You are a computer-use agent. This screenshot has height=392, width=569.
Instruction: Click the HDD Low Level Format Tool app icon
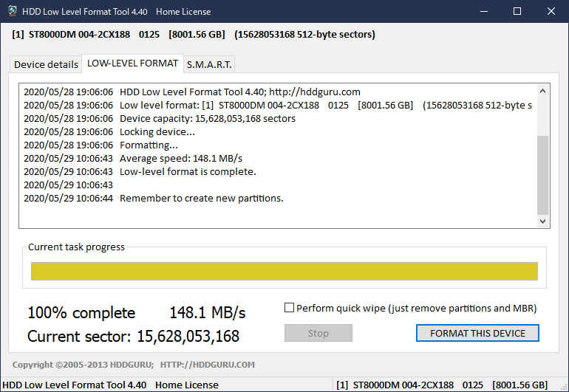click(13, 11)
